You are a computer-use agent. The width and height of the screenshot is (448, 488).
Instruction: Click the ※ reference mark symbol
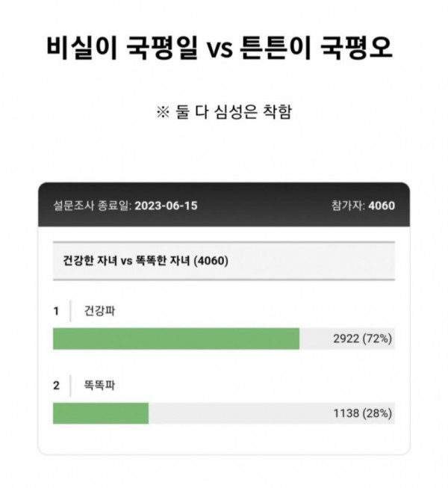[x=162, y=113]
